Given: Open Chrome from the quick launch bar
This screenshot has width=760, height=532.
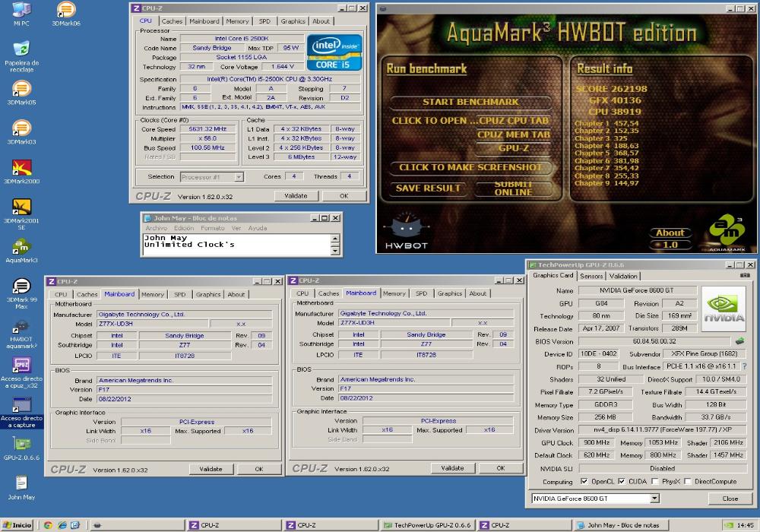Looking at the screenshot, I should pos(47,524).
